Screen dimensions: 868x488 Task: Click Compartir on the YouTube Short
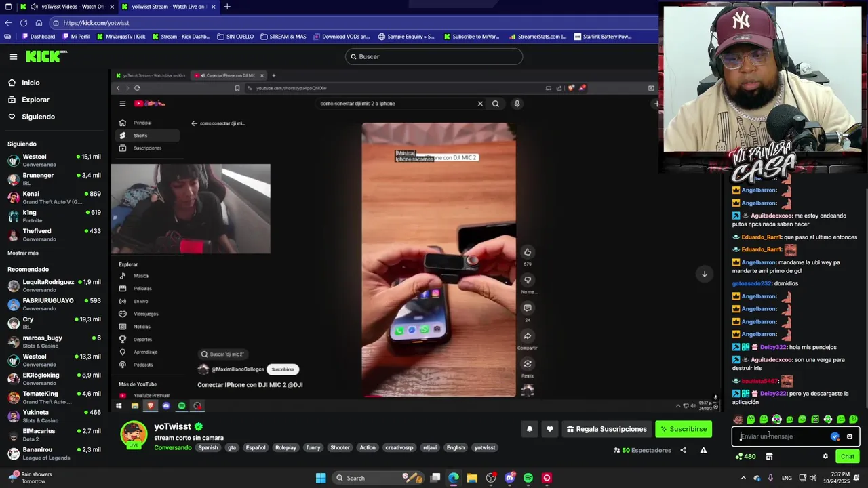(x=527, y=336)
